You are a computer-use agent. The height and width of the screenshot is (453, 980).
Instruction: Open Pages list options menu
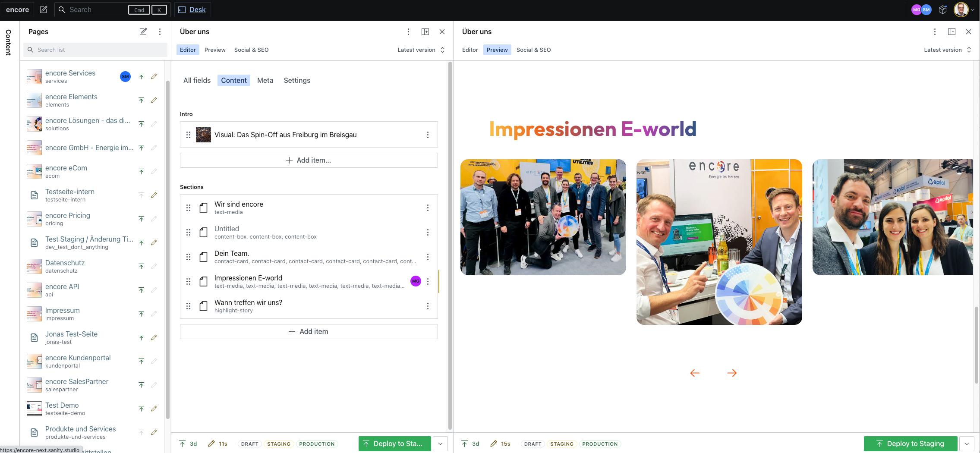pyautogui.click(x=160, y=31)
